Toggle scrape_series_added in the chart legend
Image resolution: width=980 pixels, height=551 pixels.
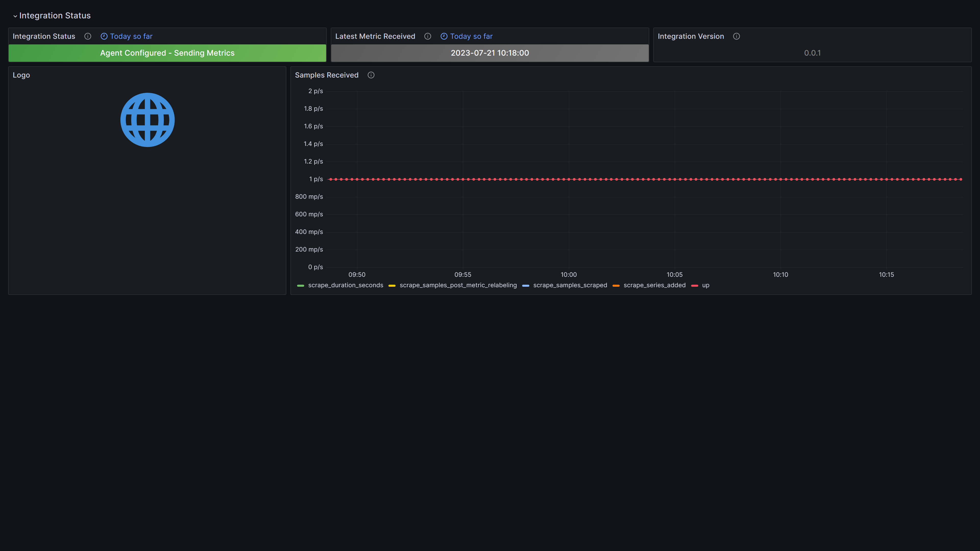pyautogui.click(x=654, y=285)
